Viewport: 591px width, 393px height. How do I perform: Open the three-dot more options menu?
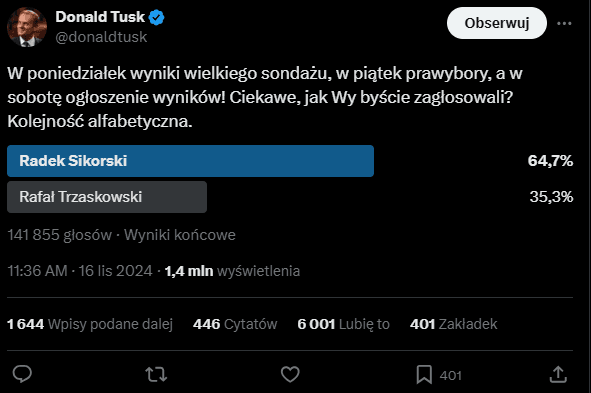point(564,23)
